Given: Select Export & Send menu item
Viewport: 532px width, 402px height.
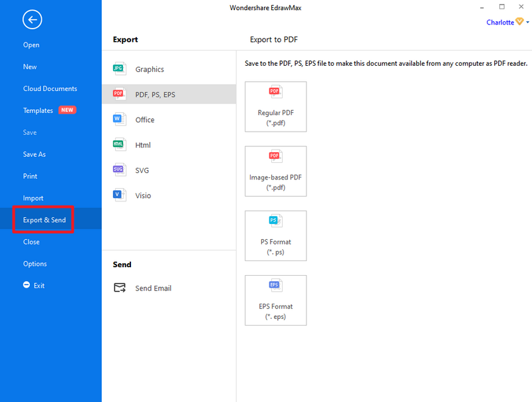Looking at the screenshot, I should [45, 220].
